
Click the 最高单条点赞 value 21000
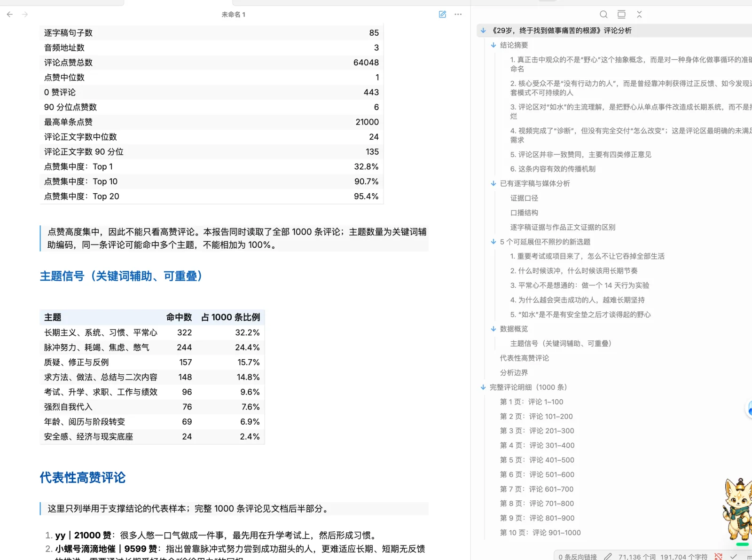[x=367, y=122]
